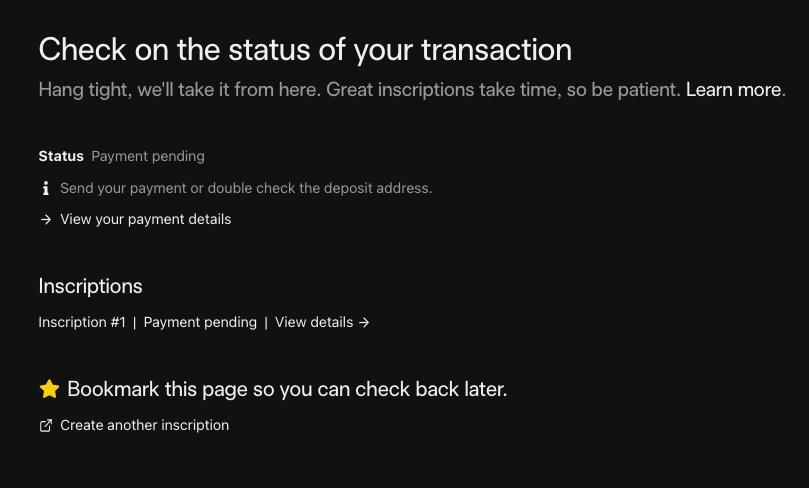Click the Send your payment hint text
This screenshot has height=488, width=809.
pyautogui.click(x=246, y=188)
